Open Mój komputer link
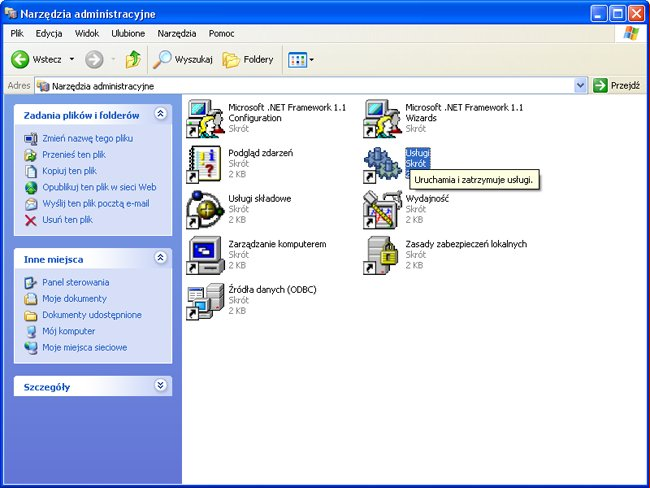The image size is (650, 488). pyautogui.click(x=68, y=331)
